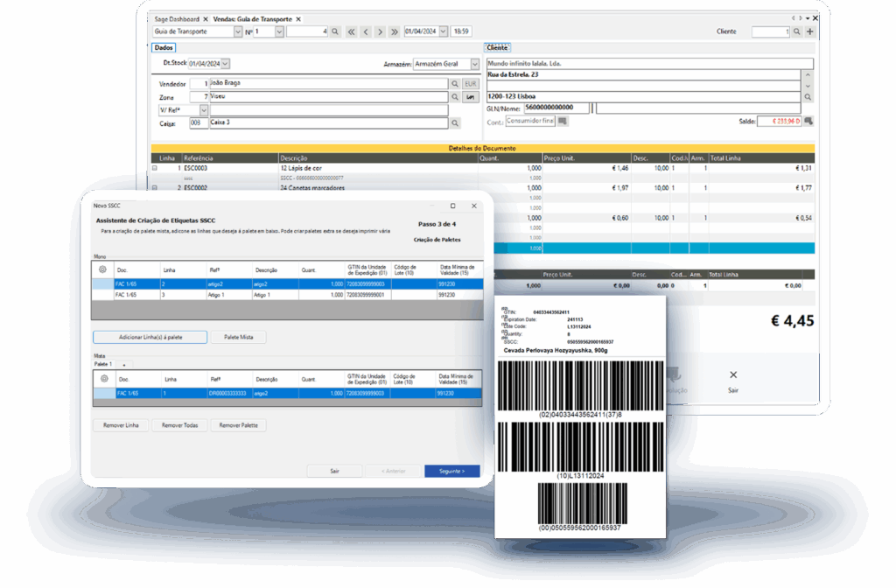Add new client with plus icon

pyautogui.click(x=809, y=32)
